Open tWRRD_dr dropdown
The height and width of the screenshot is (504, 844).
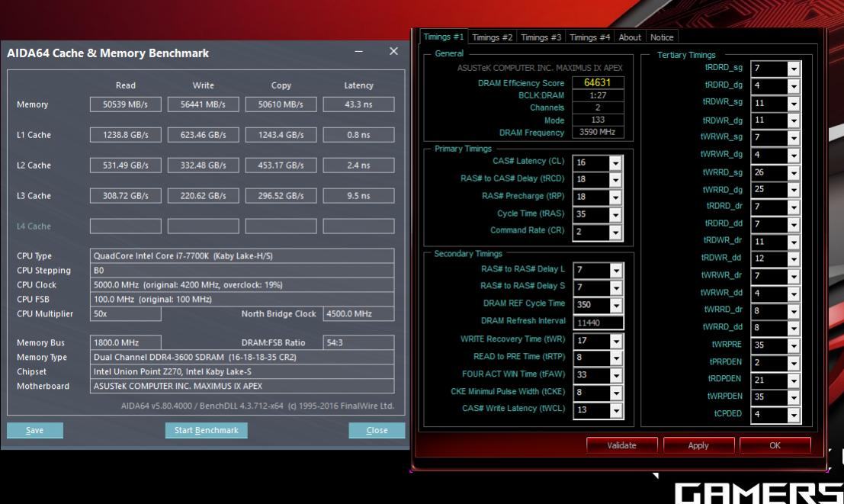794,311
